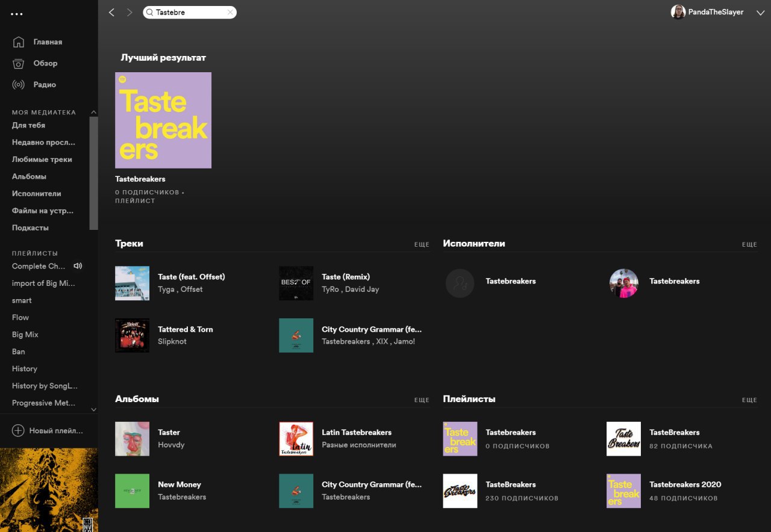The width and height of the screenshot is (771, 532).
Task: Click the magnifier search icon
Action: [149, 12]
